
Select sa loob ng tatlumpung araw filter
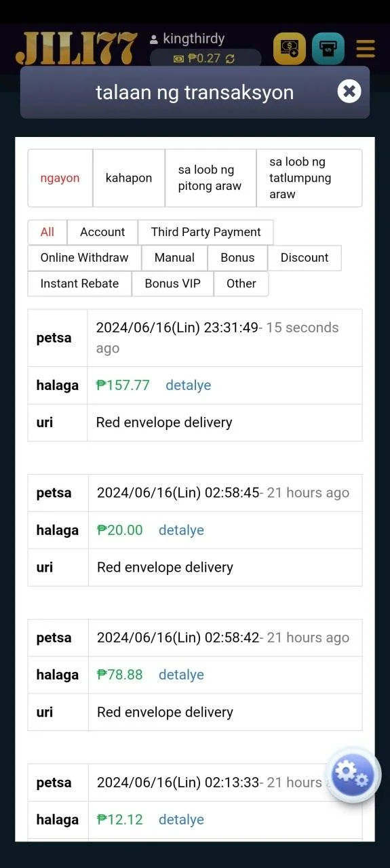pyautogui.click(x=309, y=178)
